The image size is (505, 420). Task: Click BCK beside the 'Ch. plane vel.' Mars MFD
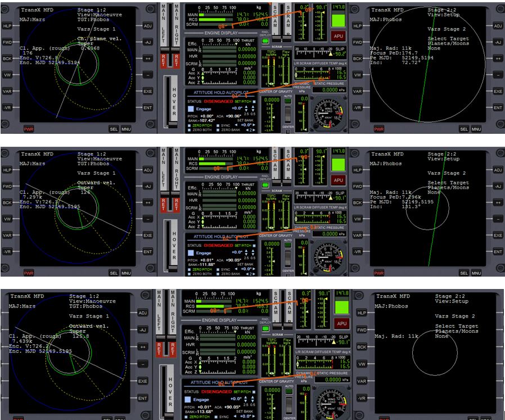(7, 58)
